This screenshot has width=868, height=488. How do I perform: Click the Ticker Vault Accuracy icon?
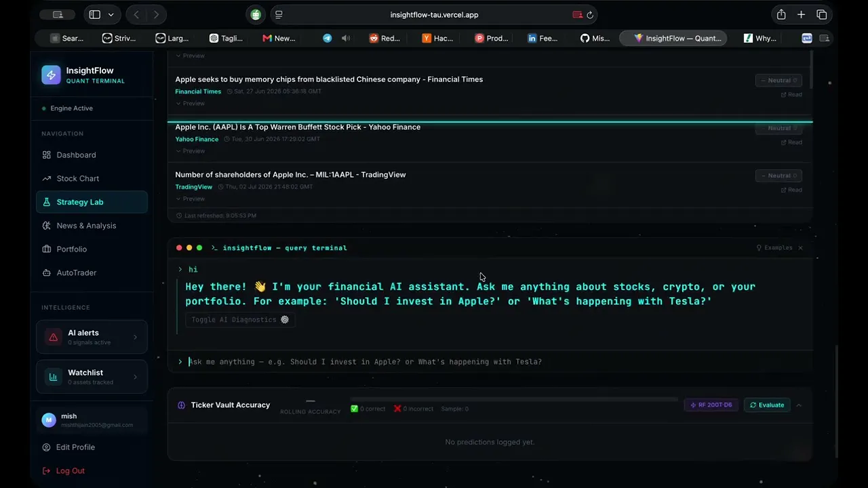click(x=181, y=405)
